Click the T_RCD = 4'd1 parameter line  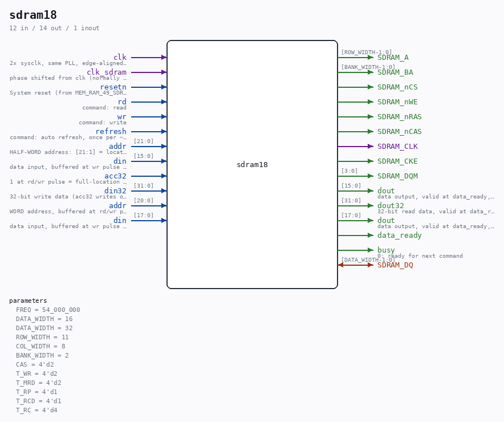pos(39,401)
